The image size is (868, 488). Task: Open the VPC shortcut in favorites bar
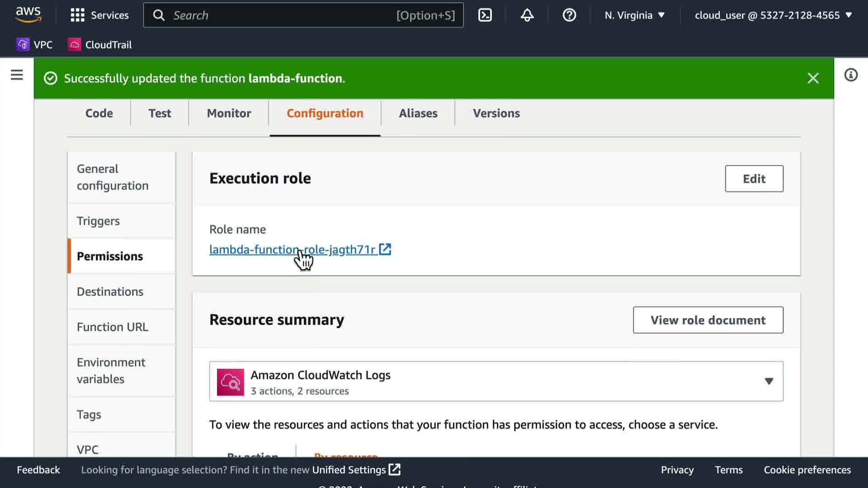35,45
